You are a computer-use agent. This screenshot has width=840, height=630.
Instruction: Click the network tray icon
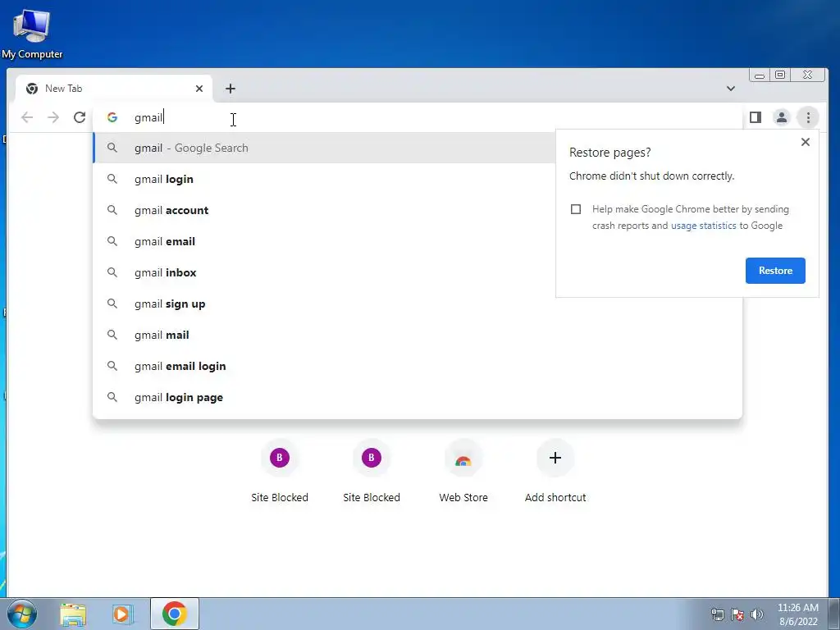pyautogui.click(x=717, y=614)
